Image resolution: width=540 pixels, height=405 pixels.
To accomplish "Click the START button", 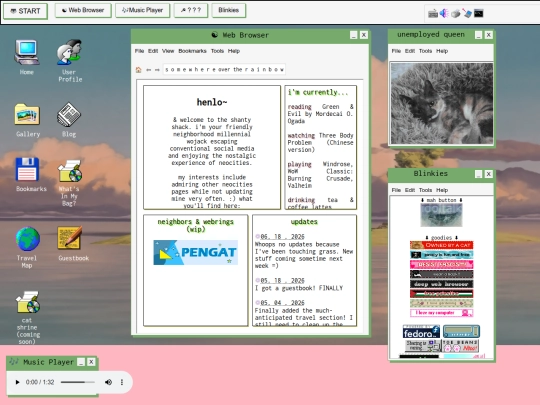I will [25, 11].
